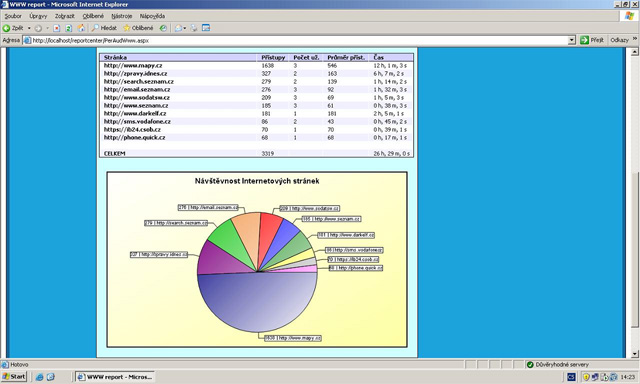Open the Zpět history dropdown arrow

point(29,28)
